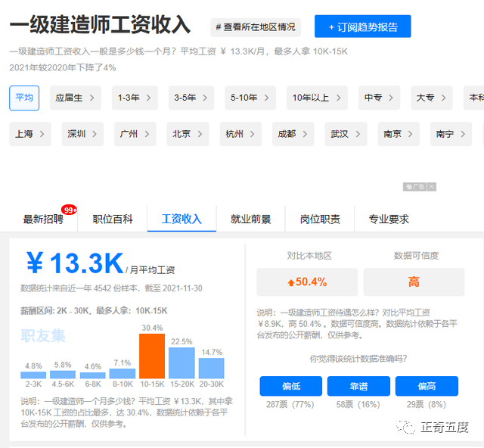Expand the 成都 city chevron

305,134
